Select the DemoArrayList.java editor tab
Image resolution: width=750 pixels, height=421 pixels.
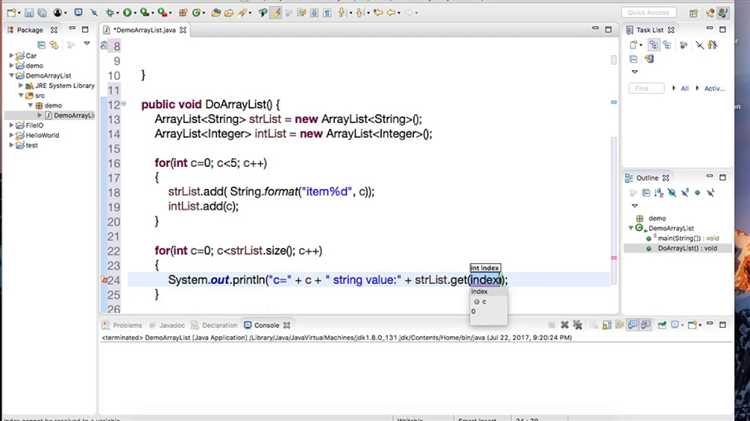[145, 30]
